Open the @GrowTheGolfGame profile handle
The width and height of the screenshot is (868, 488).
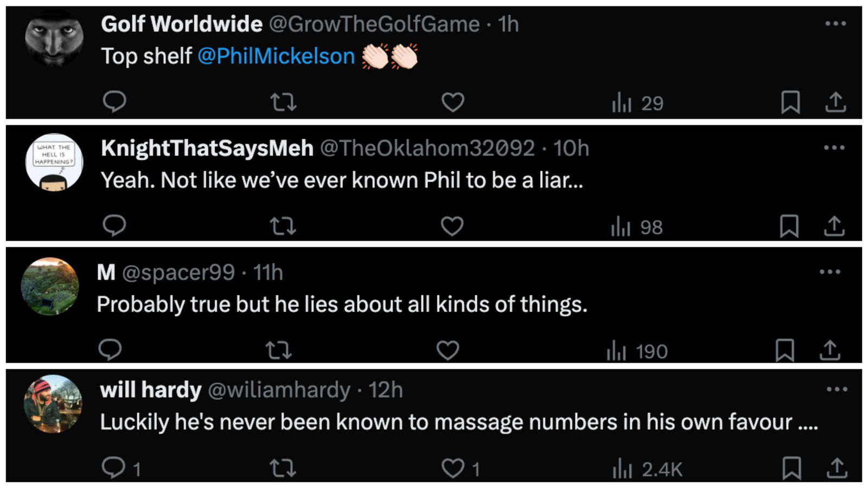(374, 24)
